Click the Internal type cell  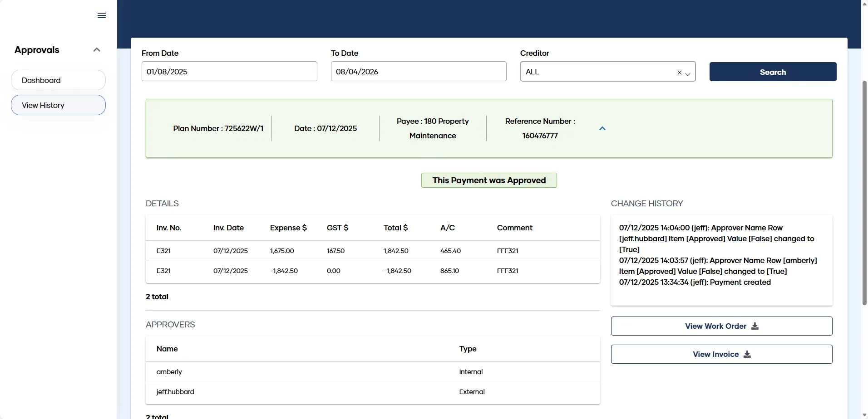471,372
